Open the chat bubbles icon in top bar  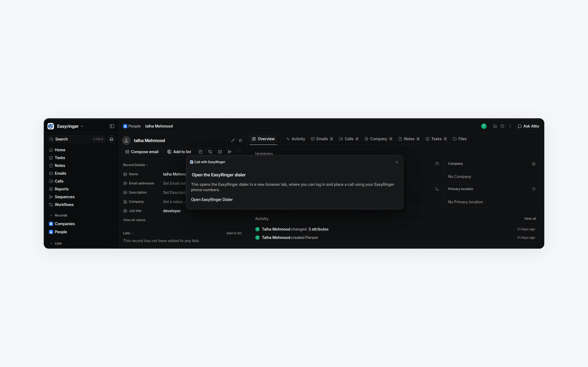click(495, 126)
